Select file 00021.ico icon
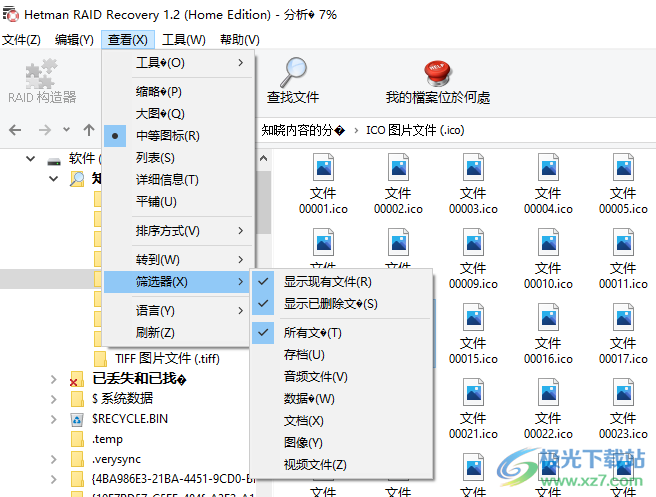 pyautogui.click(x=473, y=392)
